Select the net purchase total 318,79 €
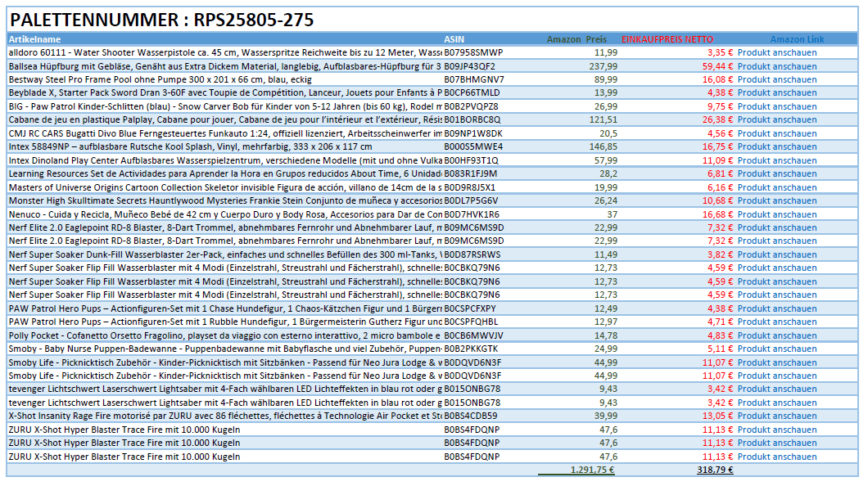 point(714,470)
